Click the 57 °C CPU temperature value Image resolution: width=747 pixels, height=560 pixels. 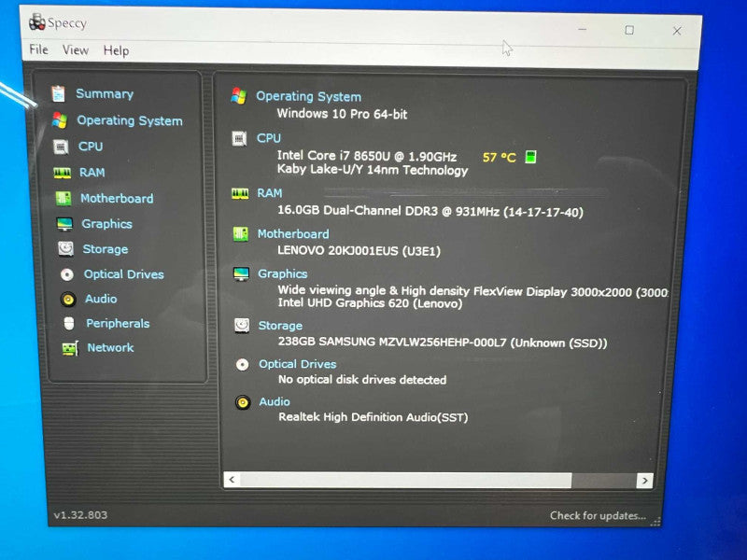pyautogui.click(x=499, y=157)
